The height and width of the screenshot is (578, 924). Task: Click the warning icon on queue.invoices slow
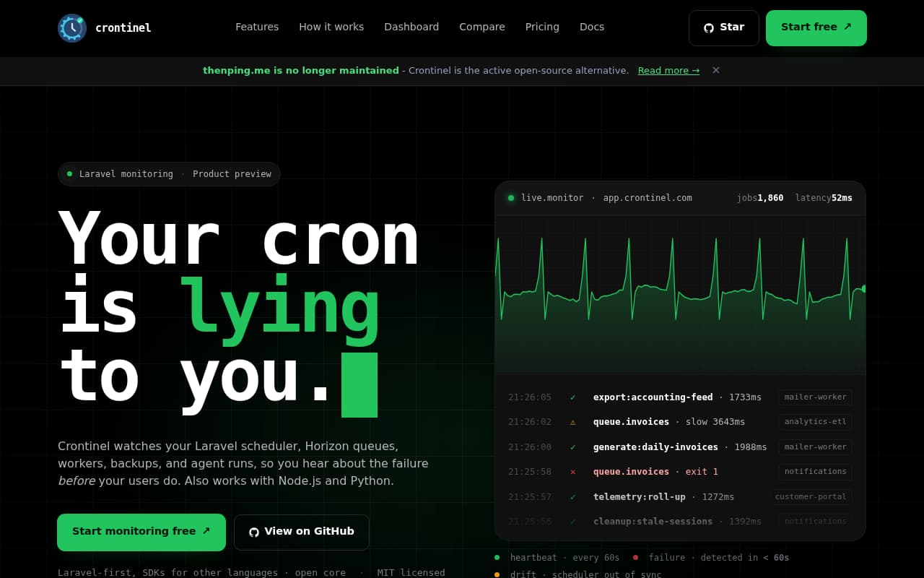pos(573,422)
